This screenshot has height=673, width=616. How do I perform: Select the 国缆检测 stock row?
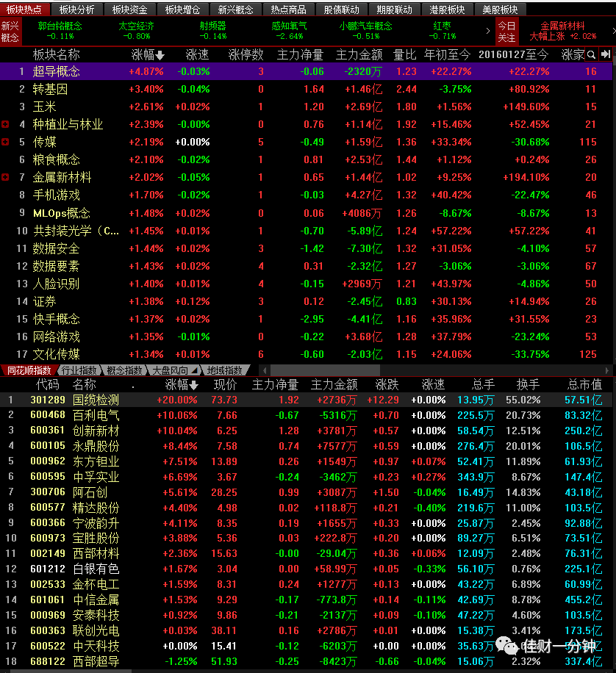pos(306,400)
